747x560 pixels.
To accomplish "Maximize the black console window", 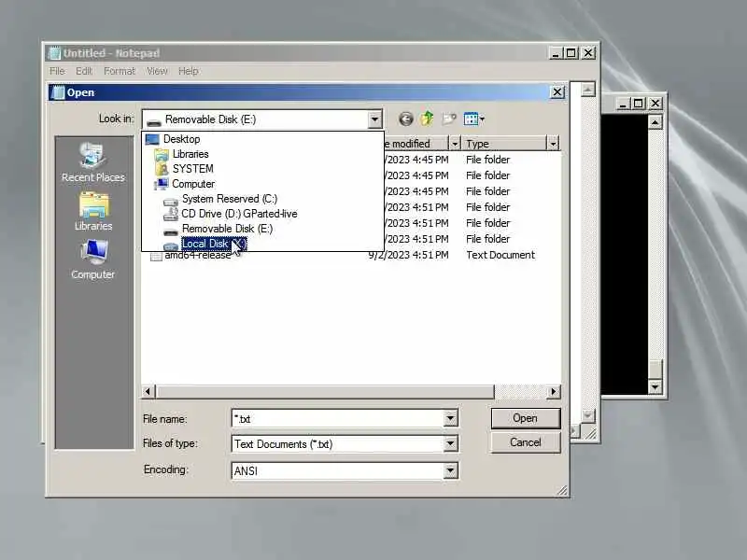I will point(639,104).
